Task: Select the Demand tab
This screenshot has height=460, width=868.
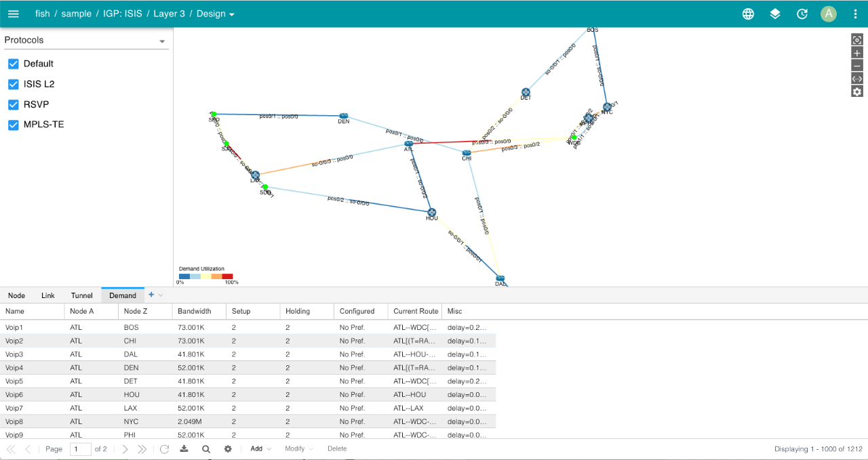Action: [123, 295]
